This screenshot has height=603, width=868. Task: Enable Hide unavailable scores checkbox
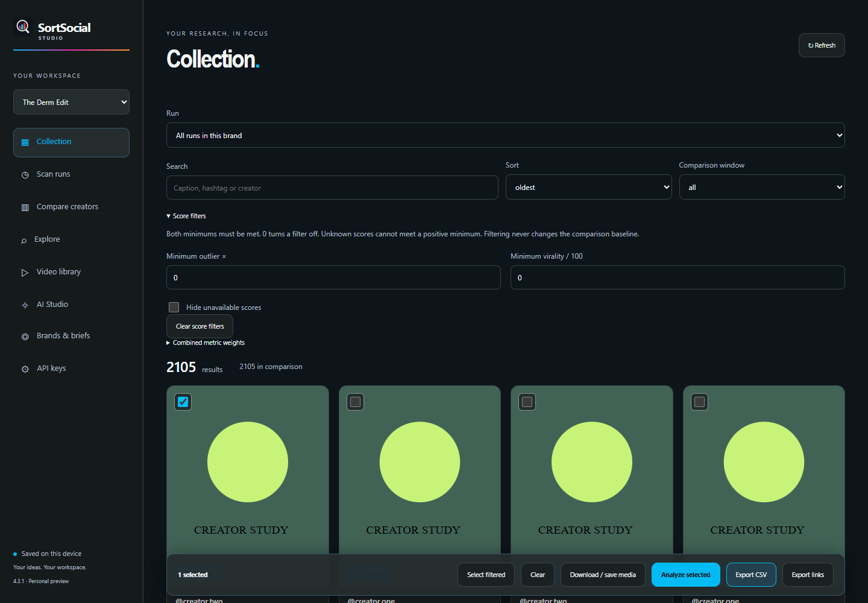(x=174, y=307)
